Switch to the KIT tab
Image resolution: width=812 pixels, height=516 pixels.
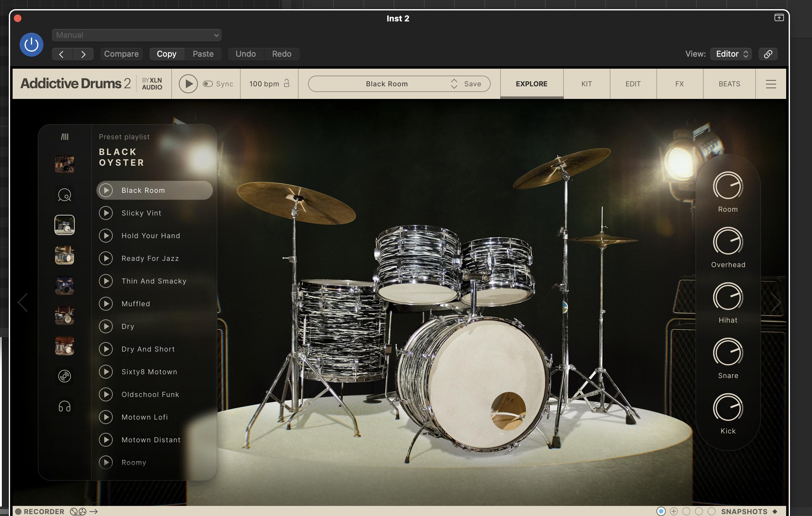click(x=586, y=84)
